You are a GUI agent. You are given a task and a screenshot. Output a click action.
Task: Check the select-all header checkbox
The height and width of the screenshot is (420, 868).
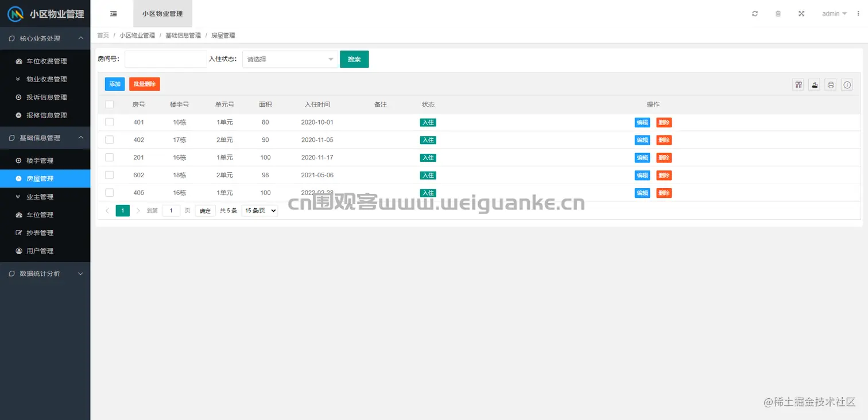110,104
